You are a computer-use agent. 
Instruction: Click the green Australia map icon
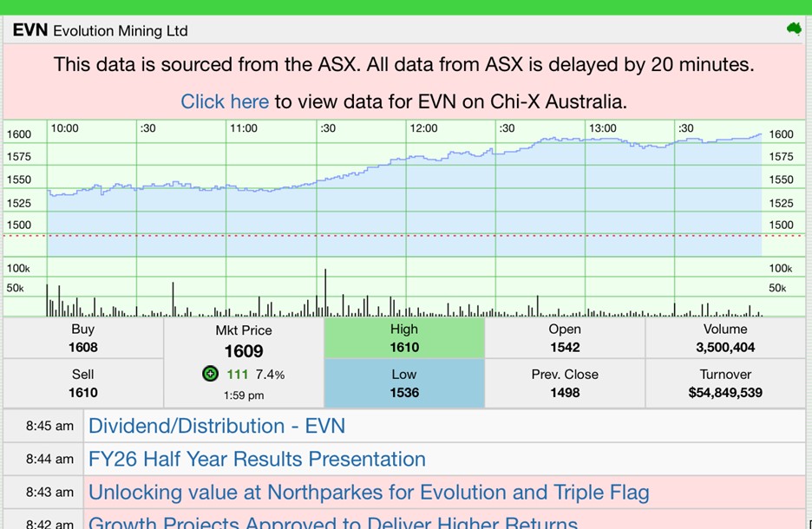click(793, 29)
